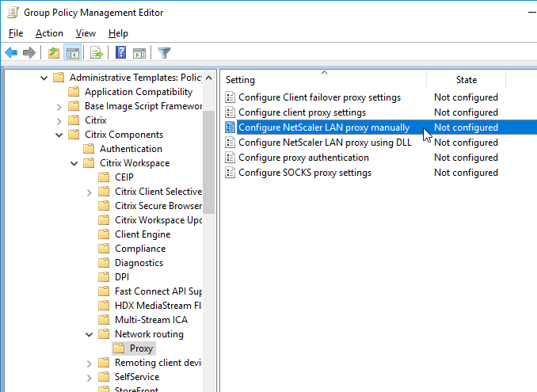Image resolution: width=537 pixels, height=392 pixels.
Task: Click the policy icon for Configure client proxy settings
Action: tap(230, 112)
